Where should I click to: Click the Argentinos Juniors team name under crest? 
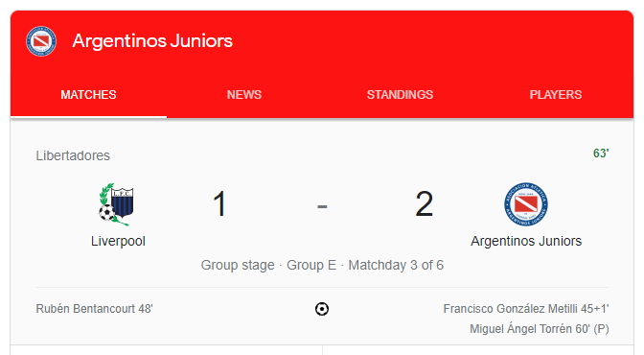[x=526, y=241]
